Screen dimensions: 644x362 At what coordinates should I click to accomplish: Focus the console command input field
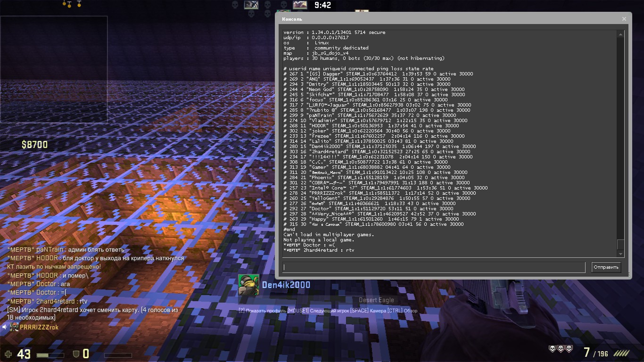click(434, 267)
